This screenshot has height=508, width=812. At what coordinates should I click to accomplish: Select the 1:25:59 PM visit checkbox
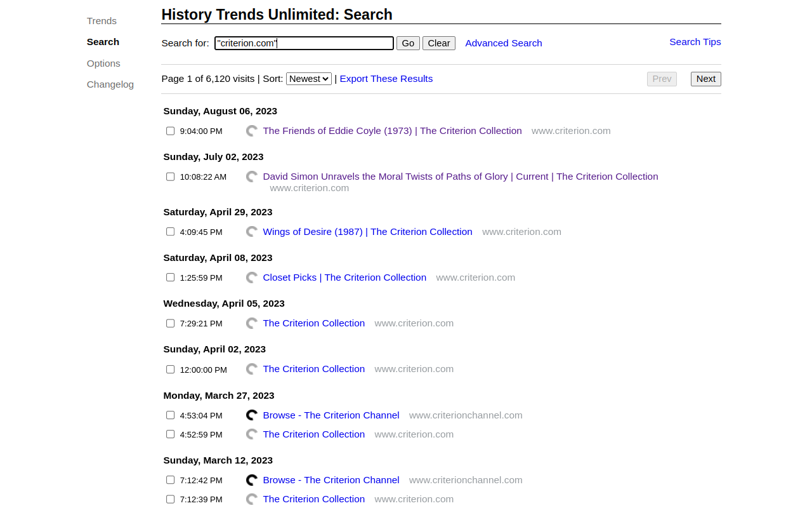[x=170, y=277]
